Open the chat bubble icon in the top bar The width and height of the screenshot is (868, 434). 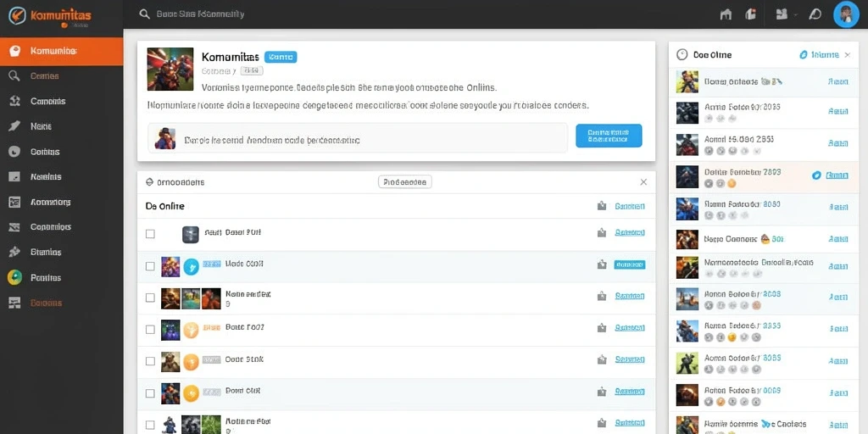tap(815, 14)
